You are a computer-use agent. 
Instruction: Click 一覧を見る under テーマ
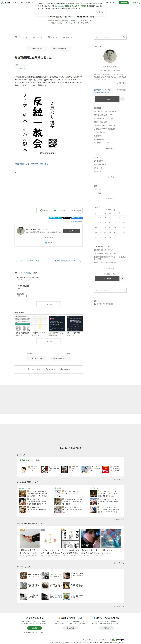[110, 177]
